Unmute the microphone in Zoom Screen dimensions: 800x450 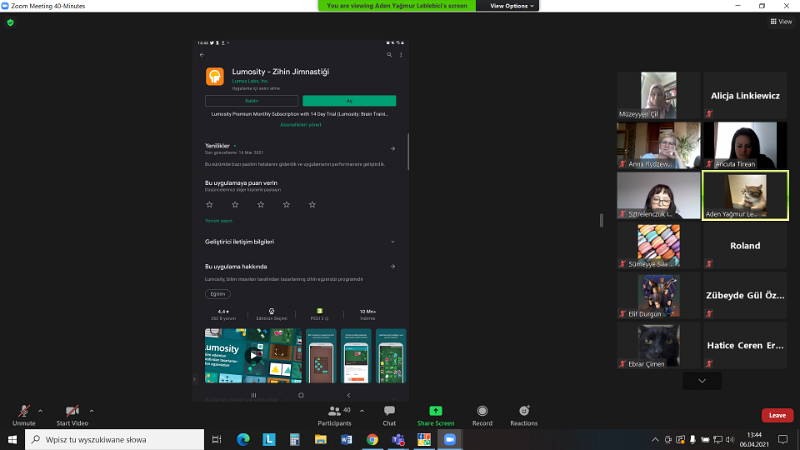point(23,415)
